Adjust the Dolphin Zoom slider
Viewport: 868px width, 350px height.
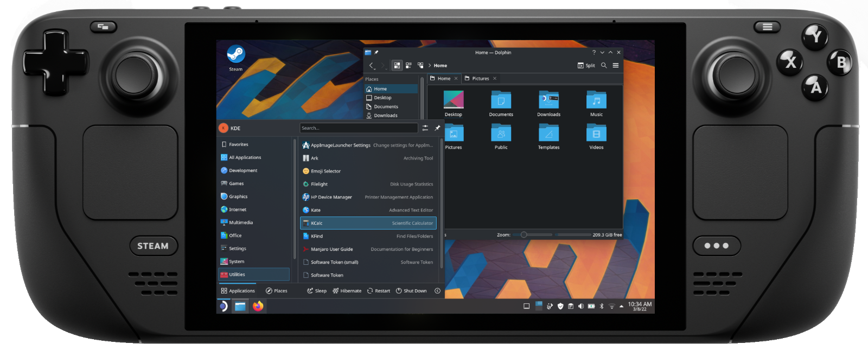pos(524,235)
